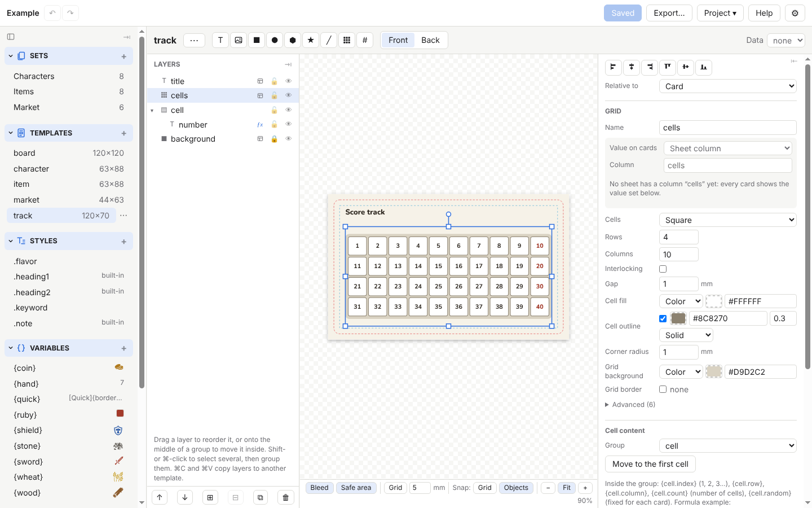Open the Help menu

[764, 13]
